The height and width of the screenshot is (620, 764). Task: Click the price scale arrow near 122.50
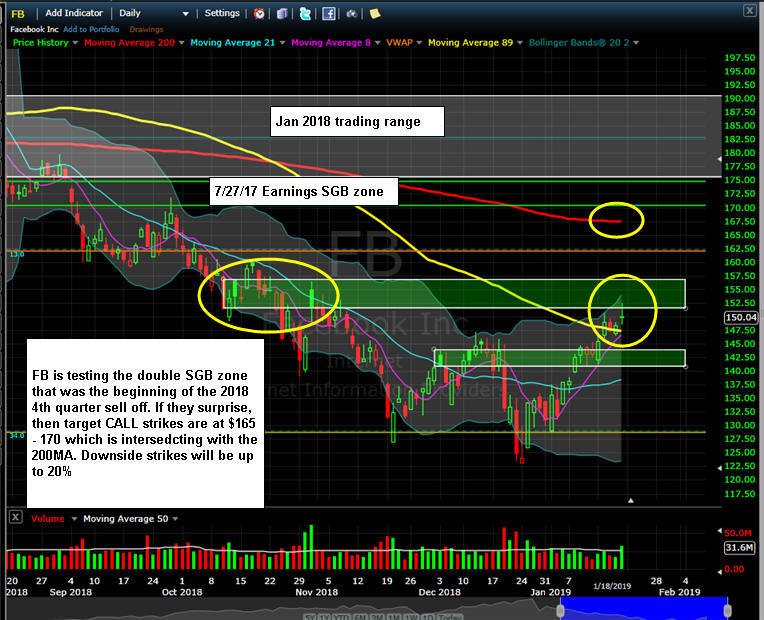pos(720,468)
